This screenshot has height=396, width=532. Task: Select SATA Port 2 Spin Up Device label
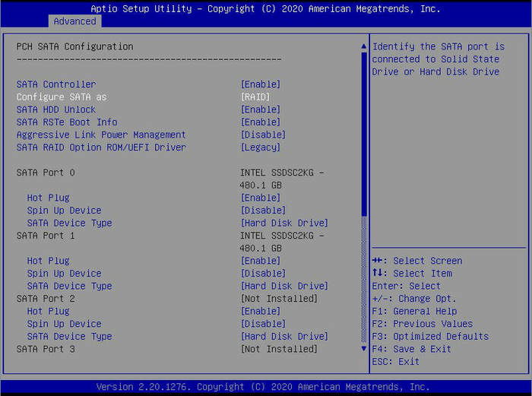[64, 324]
